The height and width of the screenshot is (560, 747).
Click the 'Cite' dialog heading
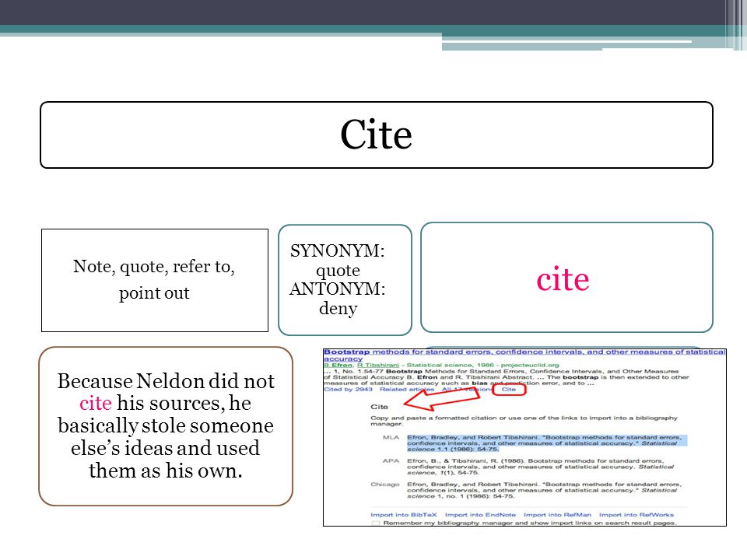coord(379,407)
